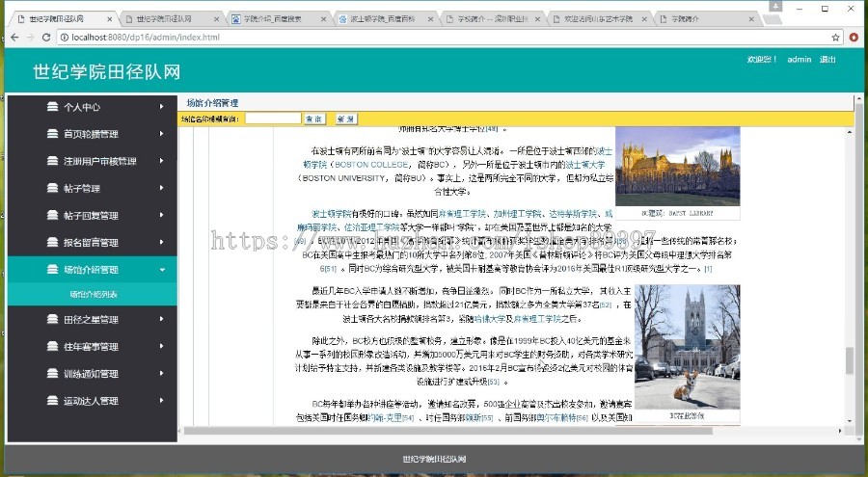This screenshot has width=868, height=477.
Task: Click the stack icon beside 帖子回复管理
Action: [53, 215]
